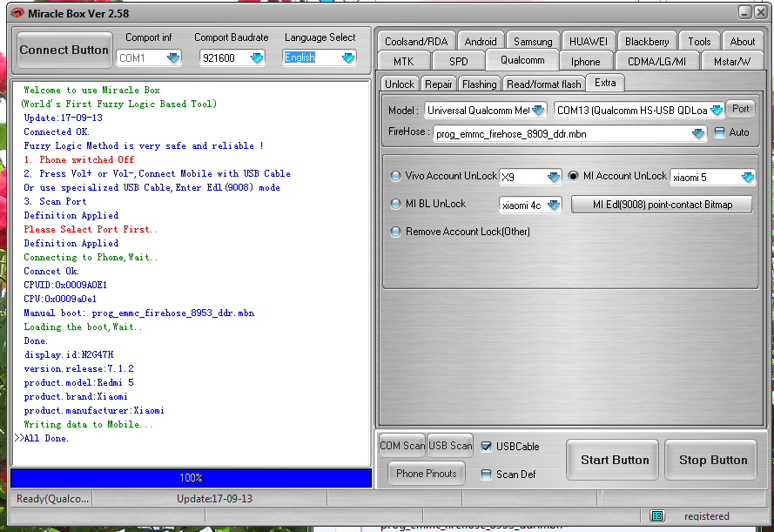Open the Repair sub-tab
This screenshot has width=774, height=532.
click(x=438, y=84)
